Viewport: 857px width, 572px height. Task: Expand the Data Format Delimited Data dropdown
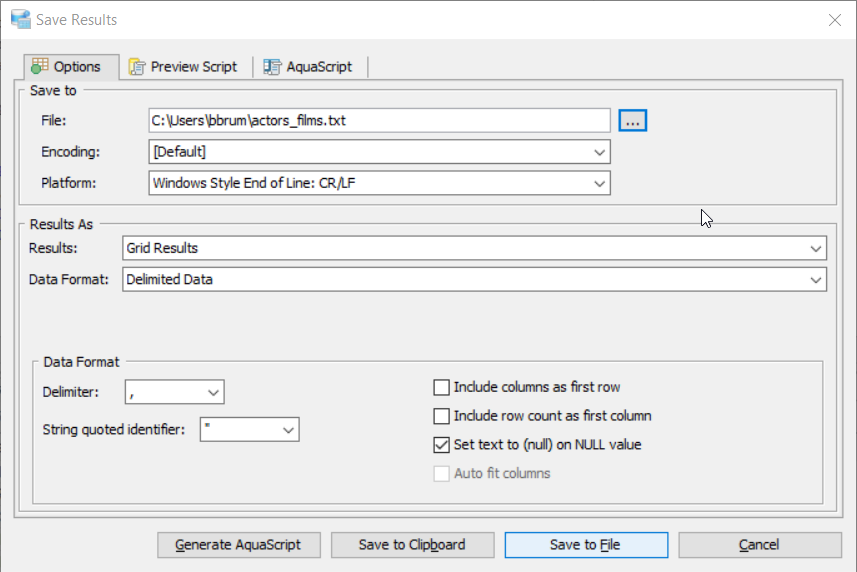coord(815,280)
